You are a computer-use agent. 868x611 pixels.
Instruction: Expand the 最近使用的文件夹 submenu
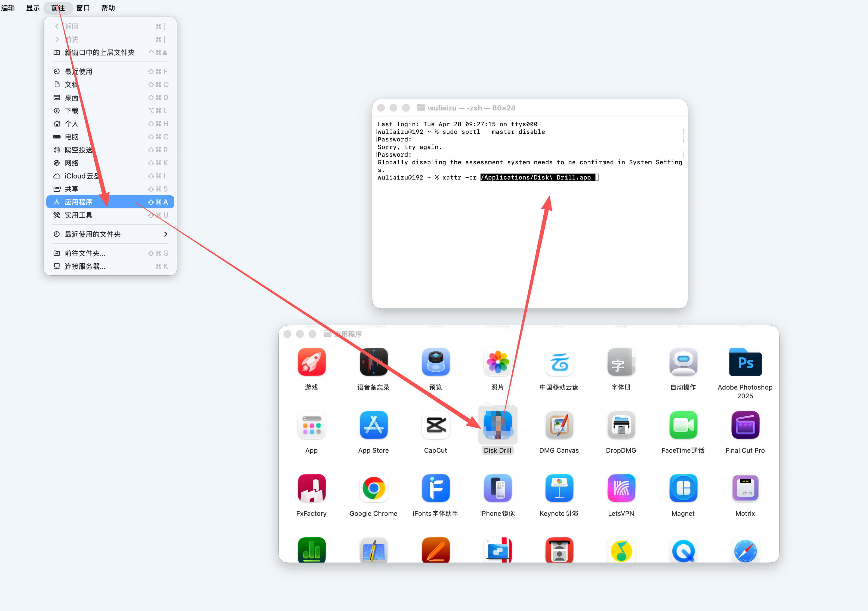pos(110,234)
